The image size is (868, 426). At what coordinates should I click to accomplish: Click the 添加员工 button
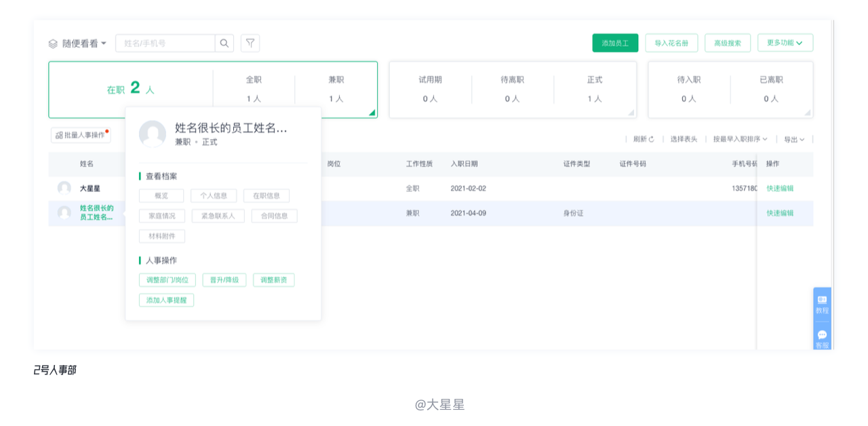point(615,43)
